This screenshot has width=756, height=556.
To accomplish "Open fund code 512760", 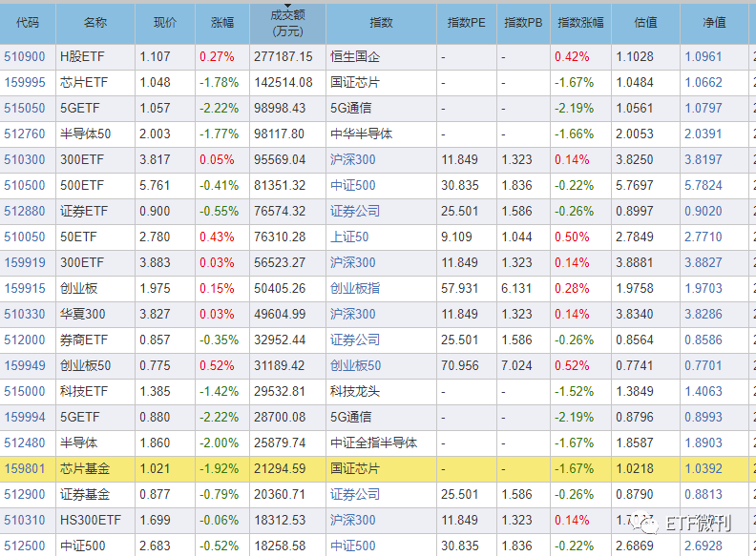I will point(25,134).
